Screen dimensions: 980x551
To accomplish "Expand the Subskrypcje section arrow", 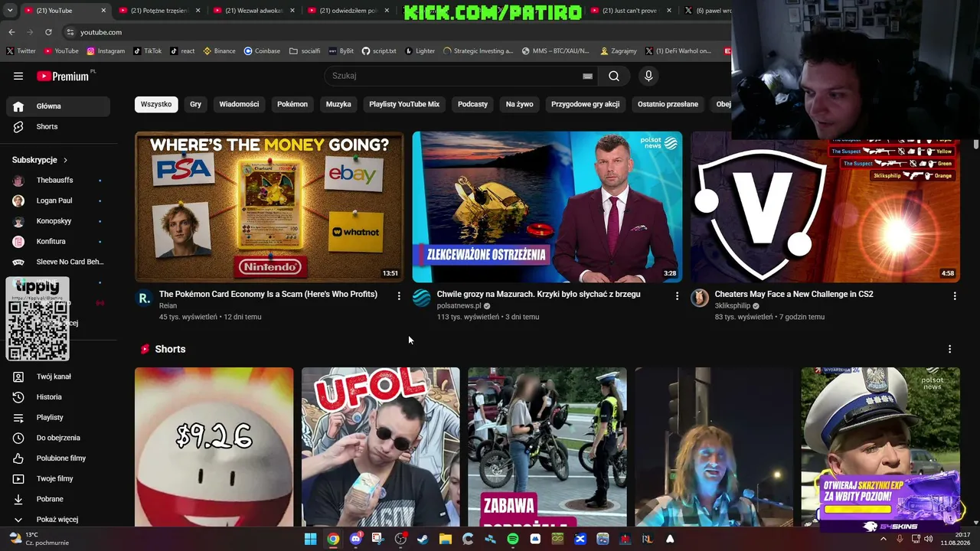I will [x=65, y=160].
